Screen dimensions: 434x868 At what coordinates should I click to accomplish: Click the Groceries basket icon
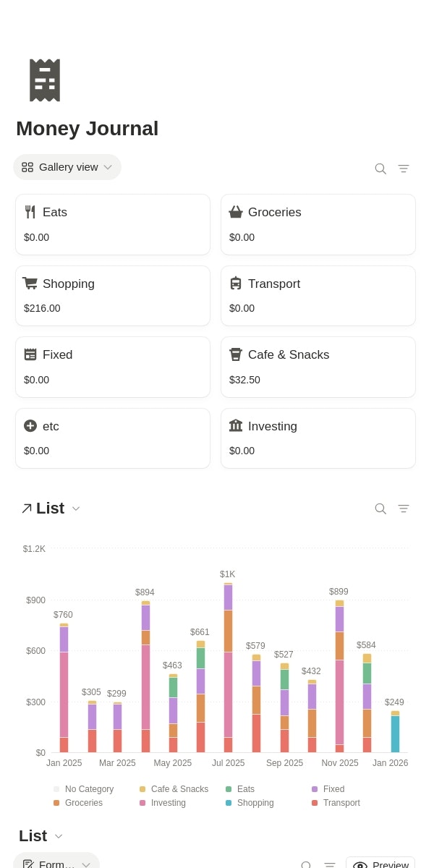(x=236, y=212)
